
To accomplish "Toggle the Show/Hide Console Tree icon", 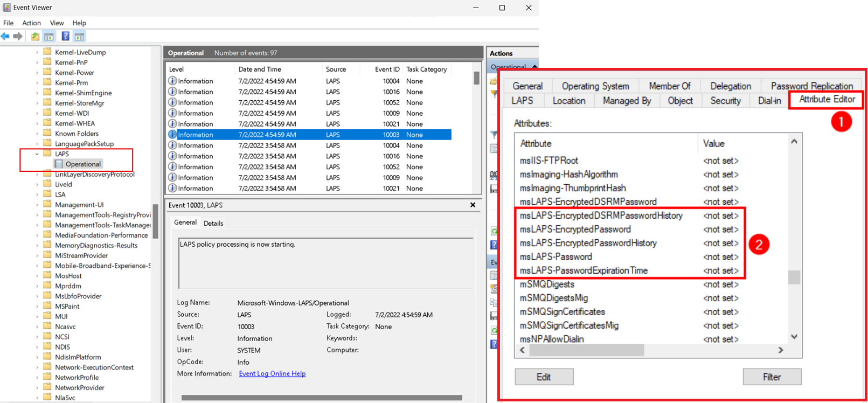I will pos(49,36).
